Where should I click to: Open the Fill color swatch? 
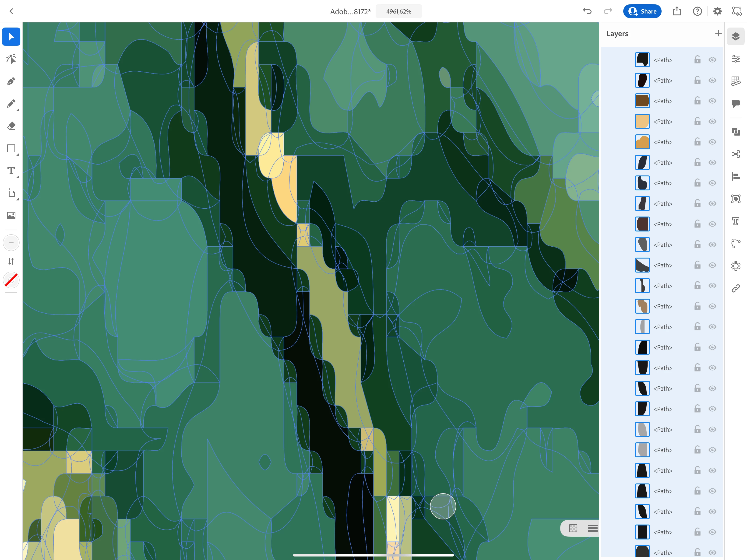(x=11, y=242)
